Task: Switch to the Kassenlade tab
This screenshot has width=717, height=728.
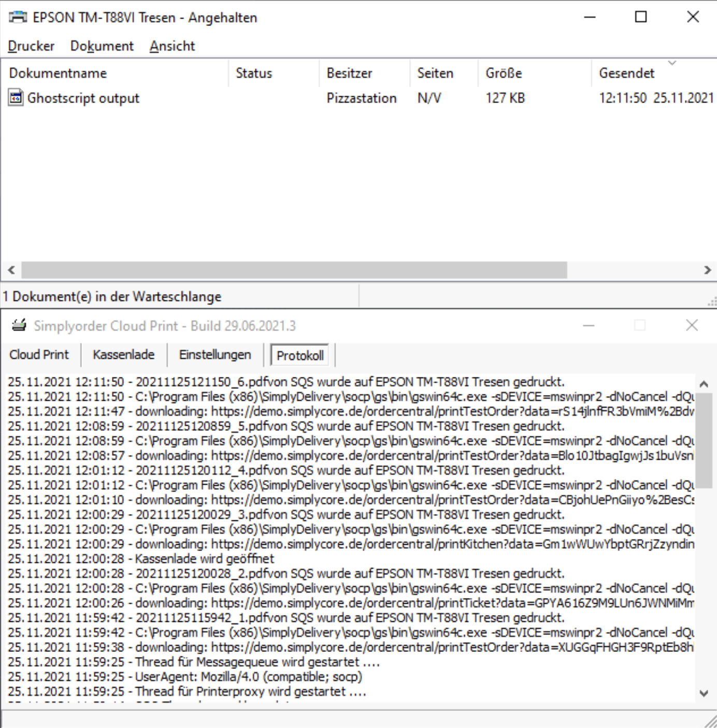Action: [123, 355]
